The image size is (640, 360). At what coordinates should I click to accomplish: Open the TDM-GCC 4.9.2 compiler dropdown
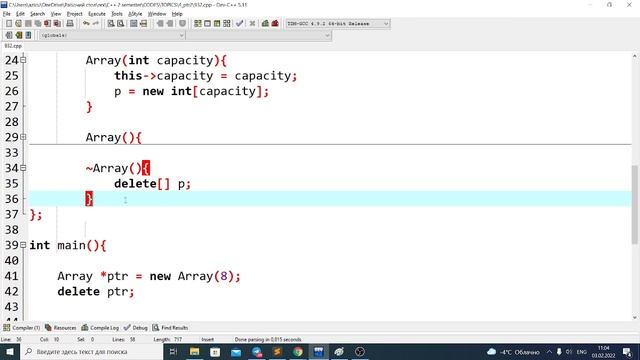[338, 24]
